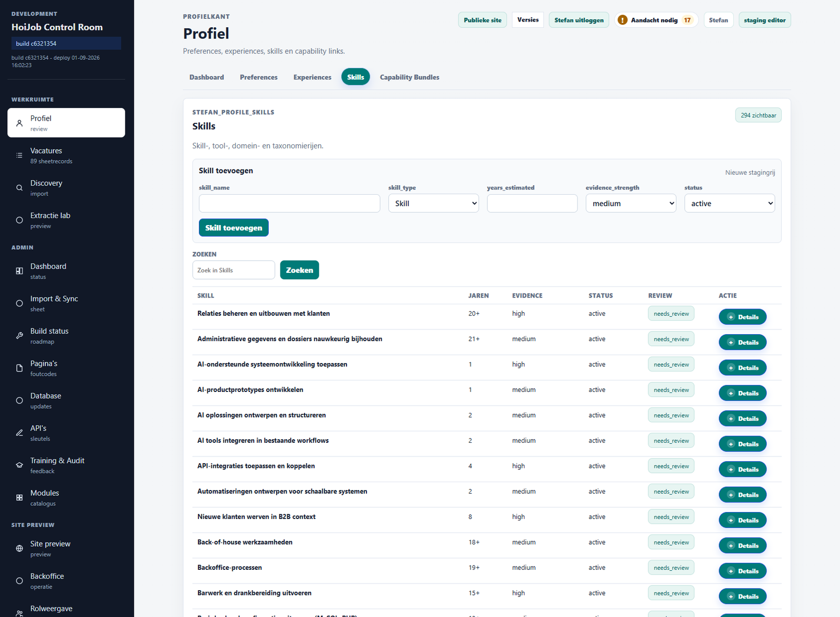Open the Capability Bundles tab

tap(409, 77)
